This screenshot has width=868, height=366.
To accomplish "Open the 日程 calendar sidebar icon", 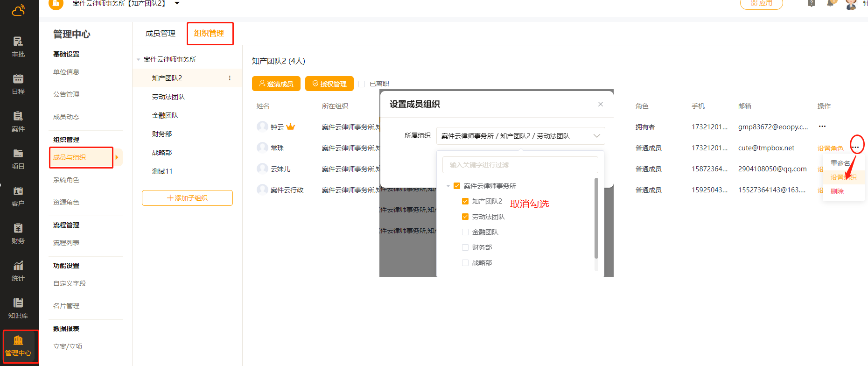I will tap(18, 84).
